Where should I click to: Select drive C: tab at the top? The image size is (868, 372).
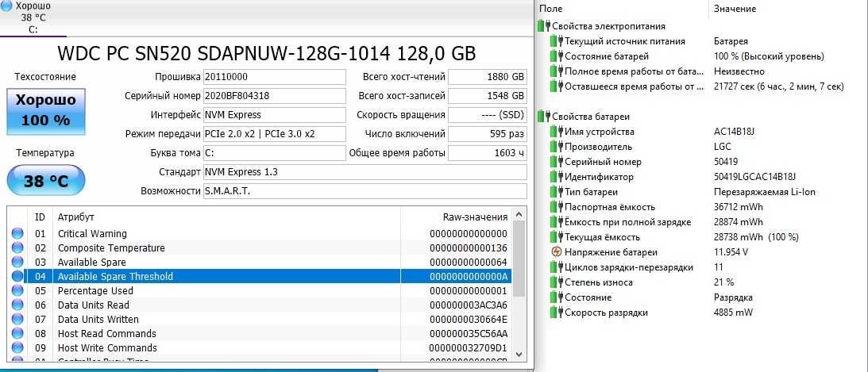tap(33, 17)
